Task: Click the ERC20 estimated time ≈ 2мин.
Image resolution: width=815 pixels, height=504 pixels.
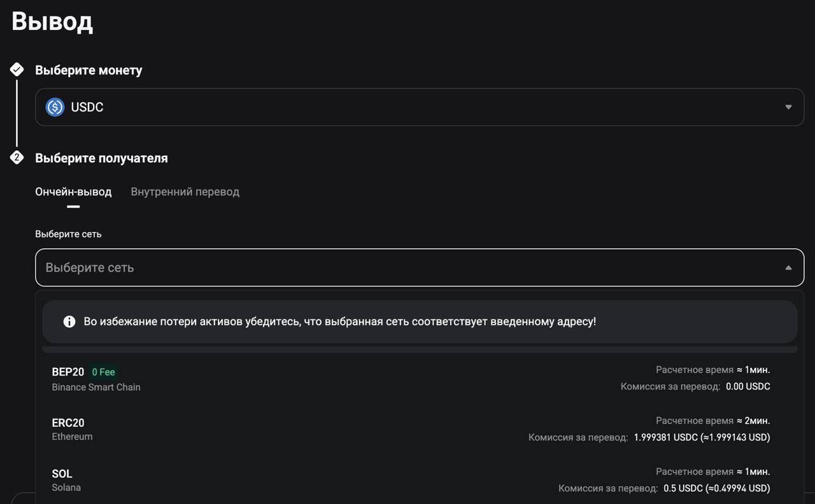Action: coord(753,421)
